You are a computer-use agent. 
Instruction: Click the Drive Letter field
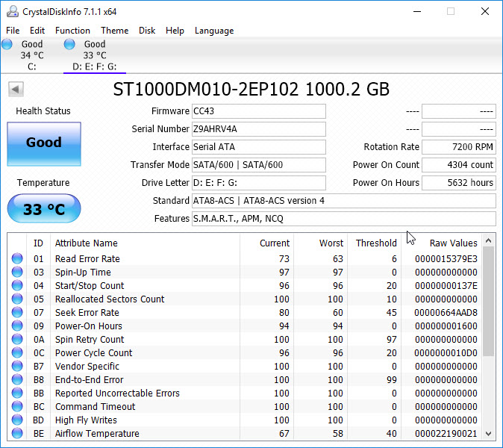[x=259, y=183]
